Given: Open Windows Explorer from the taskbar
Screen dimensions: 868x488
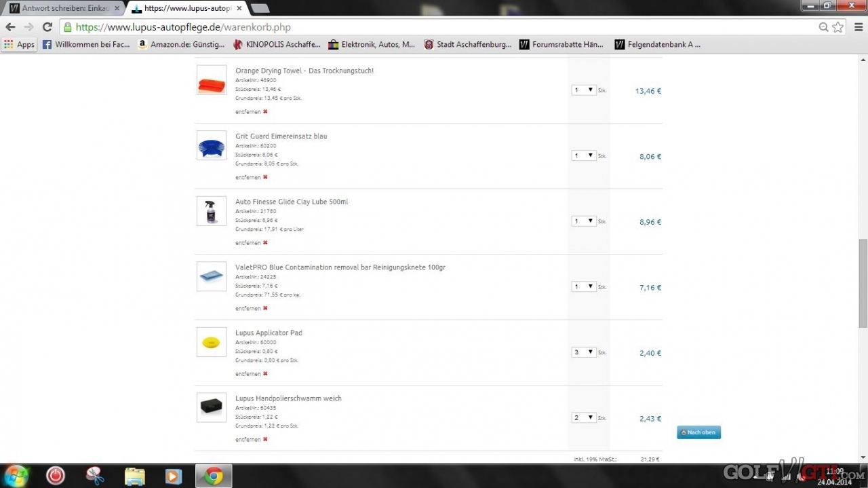Looking at the screenshot, I should coord(134,476).
